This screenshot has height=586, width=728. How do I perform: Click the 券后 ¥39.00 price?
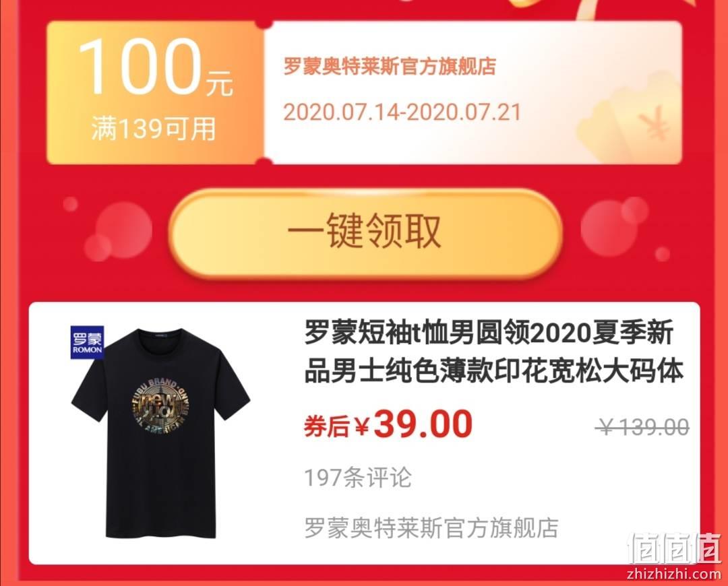[x=388, y=425]
